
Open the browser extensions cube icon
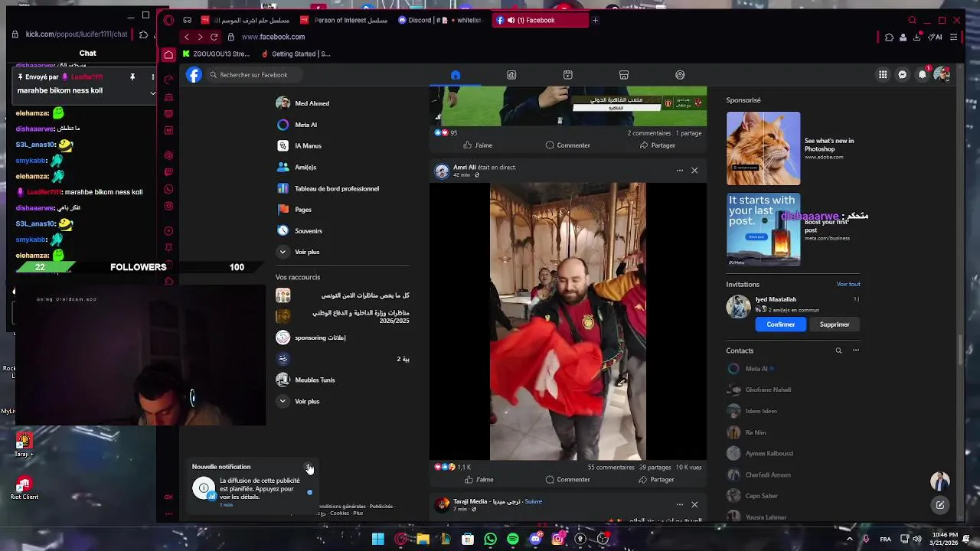point(889,37)
